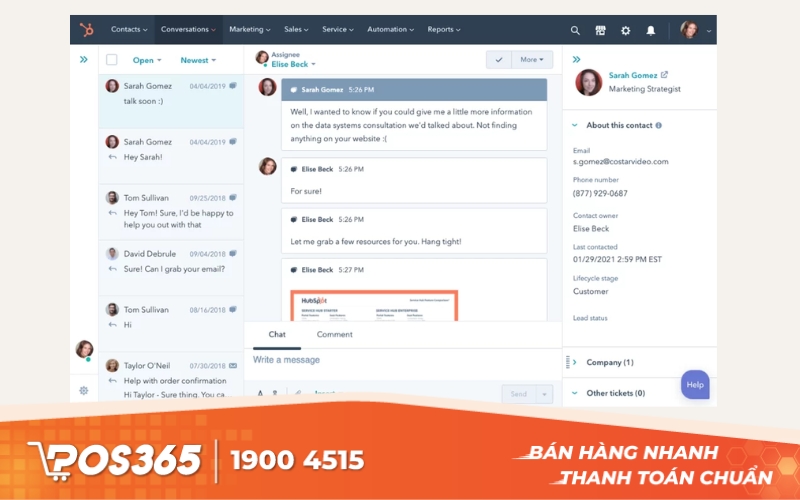Switch to the Comment tab
Screen dimensions: 800x500
(334, 335)
